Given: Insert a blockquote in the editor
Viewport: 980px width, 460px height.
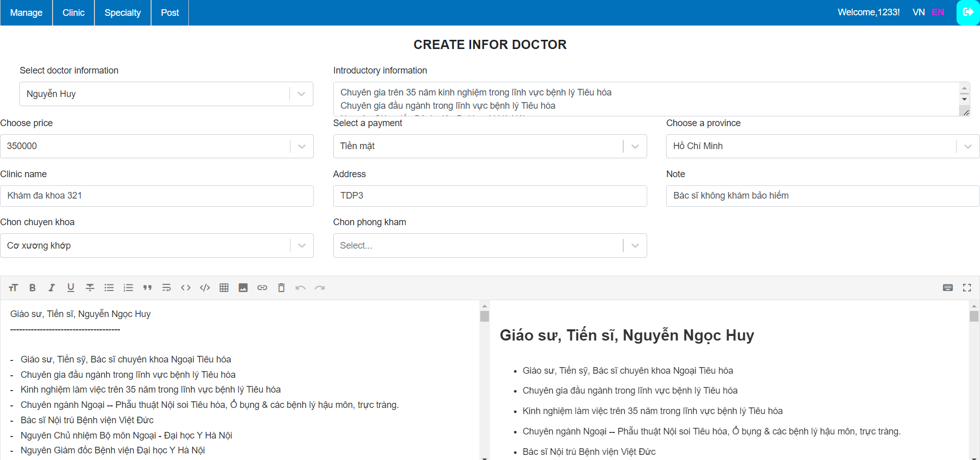Looking at the screenshot, I should (x=148, y=287).
